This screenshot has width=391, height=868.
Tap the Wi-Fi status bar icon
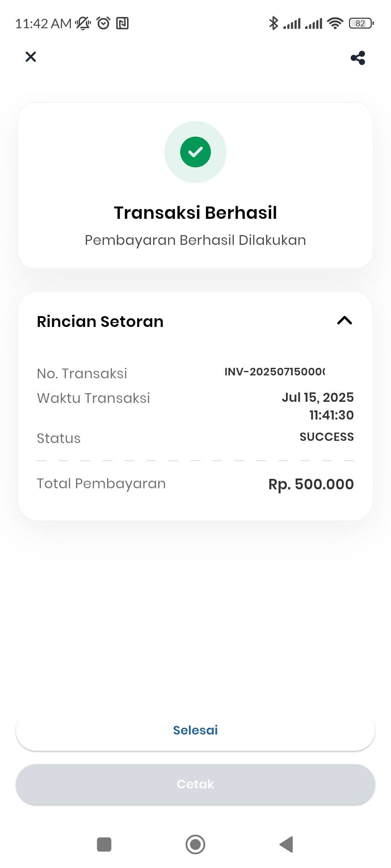[335, 23]
